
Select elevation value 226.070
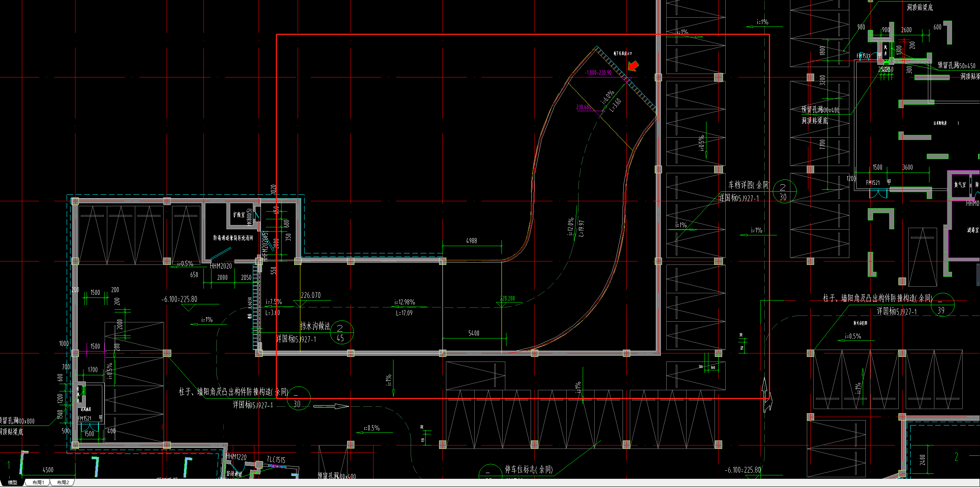click(311, 295)
